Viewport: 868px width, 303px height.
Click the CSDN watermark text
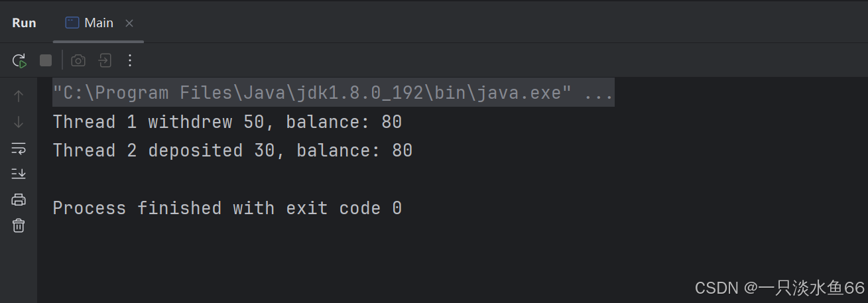click(x=779, y=287)
